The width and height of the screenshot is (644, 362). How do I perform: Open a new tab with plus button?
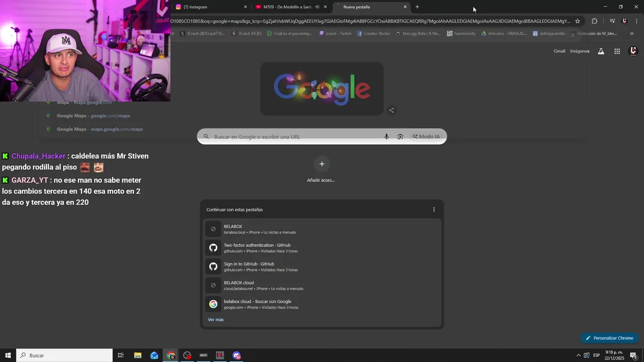point(417,7)
